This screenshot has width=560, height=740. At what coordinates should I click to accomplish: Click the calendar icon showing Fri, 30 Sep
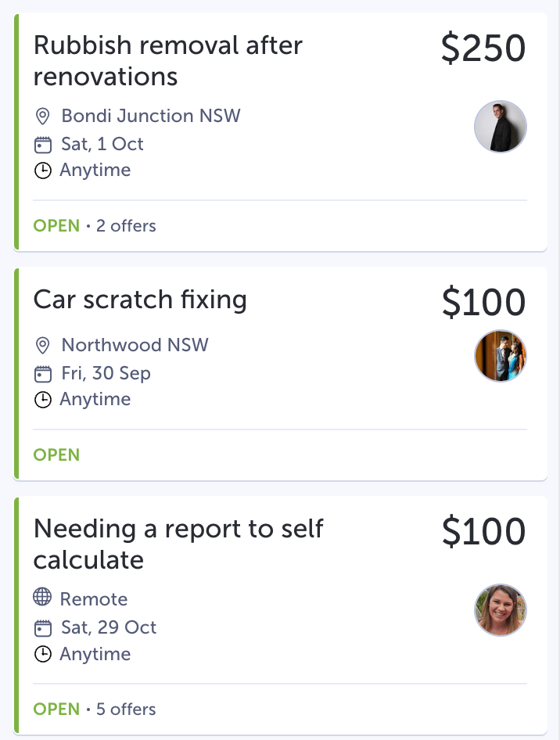[x=45, y=373]
